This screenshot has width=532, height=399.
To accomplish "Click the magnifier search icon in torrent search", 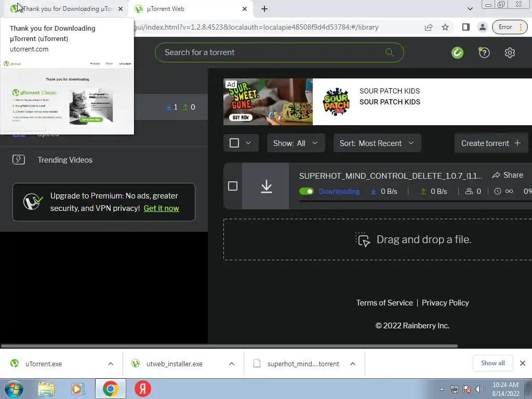I will tap(389, 52).
